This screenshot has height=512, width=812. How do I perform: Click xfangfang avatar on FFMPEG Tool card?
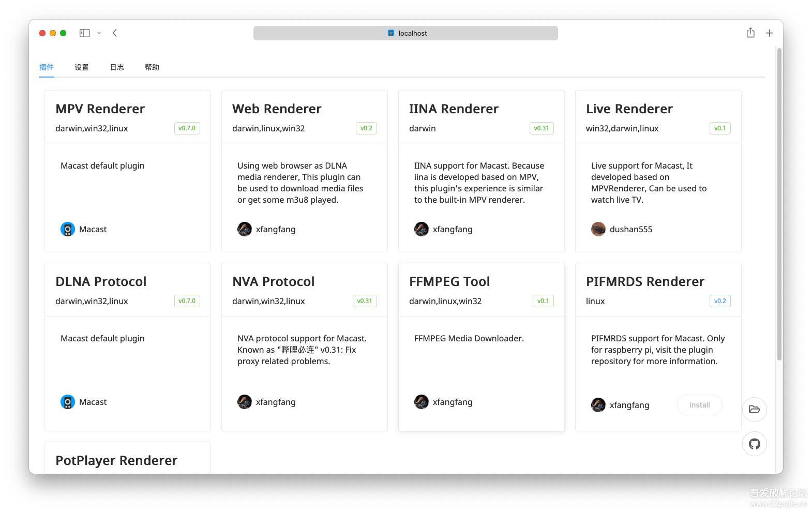(x=422, y=402)
